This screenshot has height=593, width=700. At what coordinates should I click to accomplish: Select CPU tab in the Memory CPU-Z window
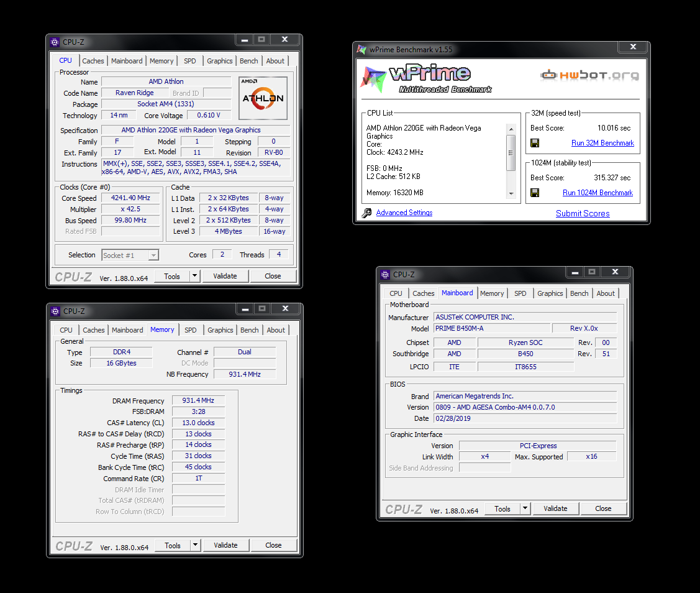click(66, 330)
